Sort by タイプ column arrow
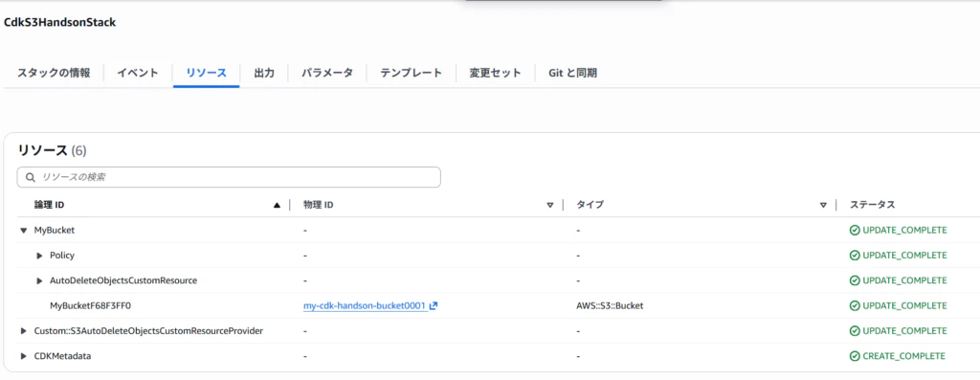 pos(824,205)
